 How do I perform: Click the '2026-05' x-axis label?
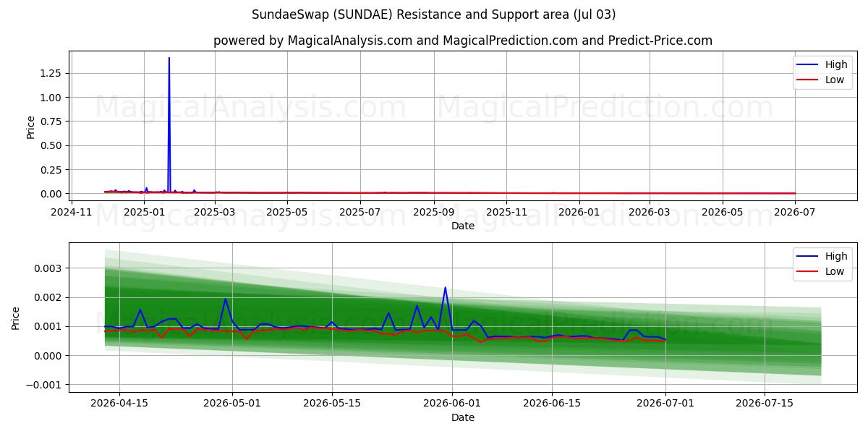tap(721, 211)
